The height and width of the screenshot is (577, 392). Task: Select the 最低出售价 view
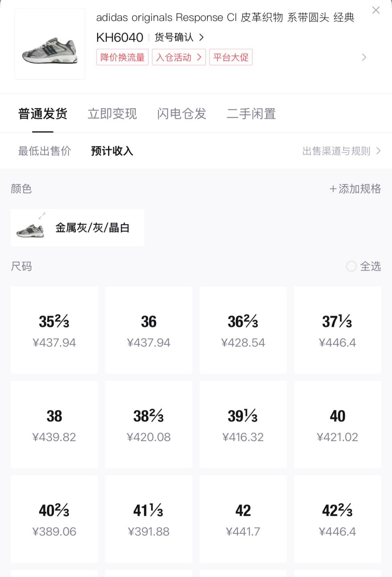coord(45,151)
